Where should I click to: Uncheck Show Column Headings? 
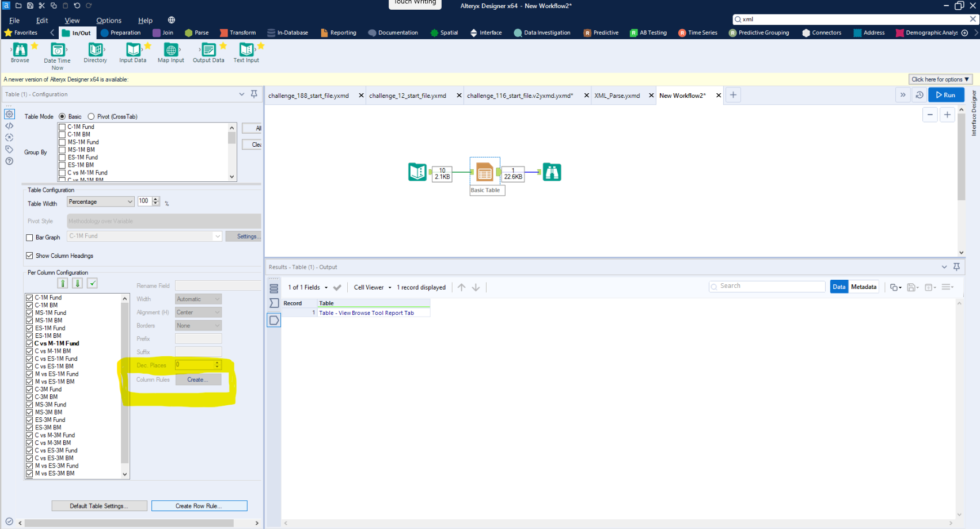click(x=29, y=256)
